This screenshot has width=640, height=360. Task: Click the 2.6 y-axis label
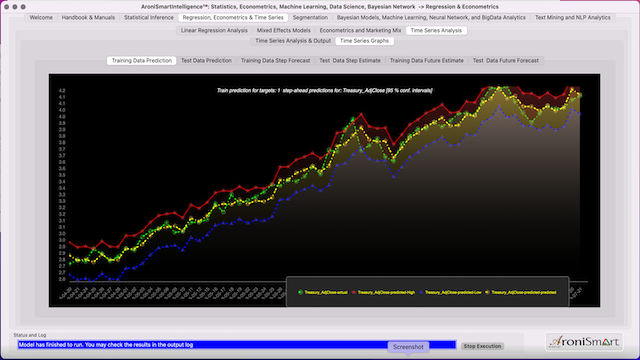coord(62,279)
